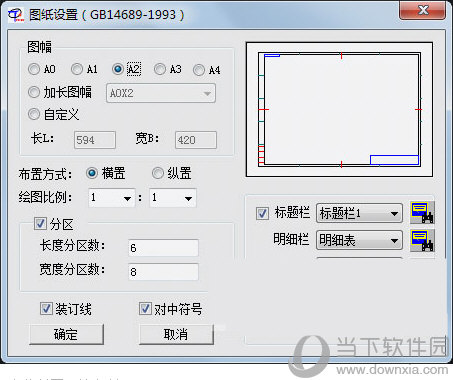Screen dimensions: 453x380
Task: Set layout to 横置 landscape
Action: click(92, 173)
